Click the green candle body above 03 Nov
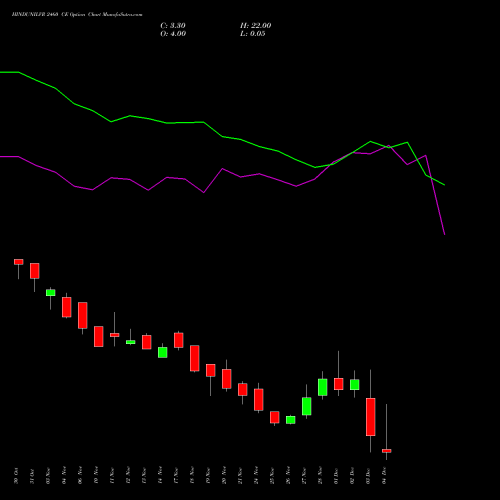This screenshot has width=500, height=500. coord(51,292)
